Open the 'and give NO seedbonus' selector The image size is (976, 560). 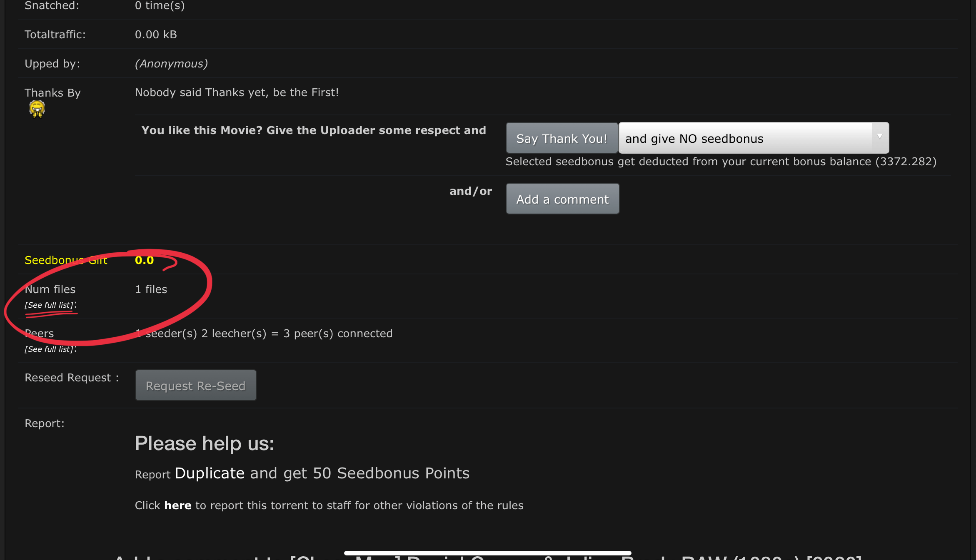click(745, 138)
